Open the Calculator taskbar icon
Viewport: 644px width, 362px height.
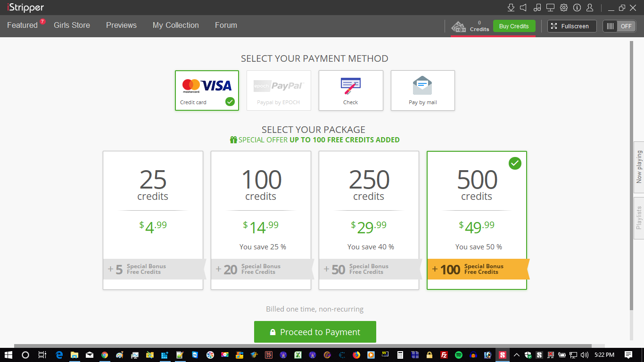tap(400, 355)
